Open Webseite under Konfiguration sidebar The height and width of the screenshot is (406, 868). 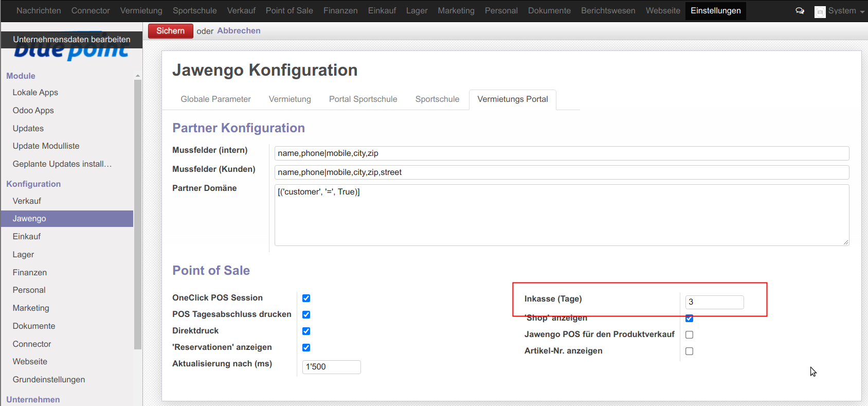click(x=30, y=362)
